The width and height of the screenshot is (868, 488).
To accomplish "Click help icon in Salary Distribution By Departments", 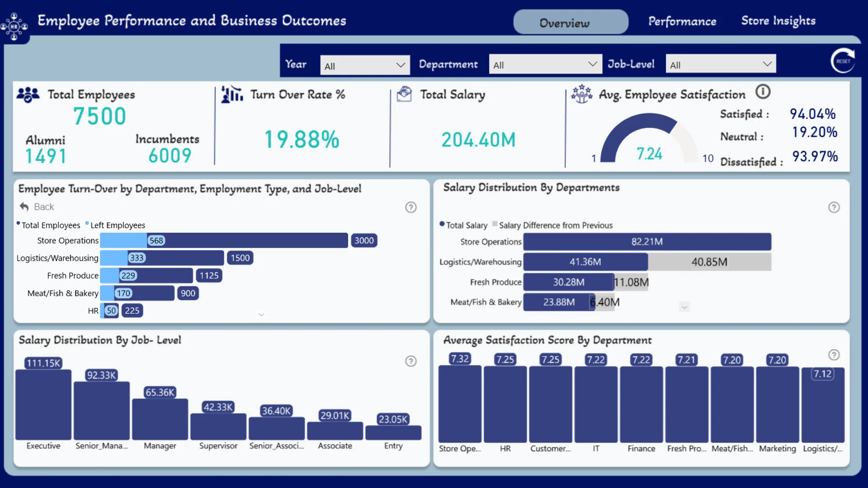I will (x=834, y=207).
